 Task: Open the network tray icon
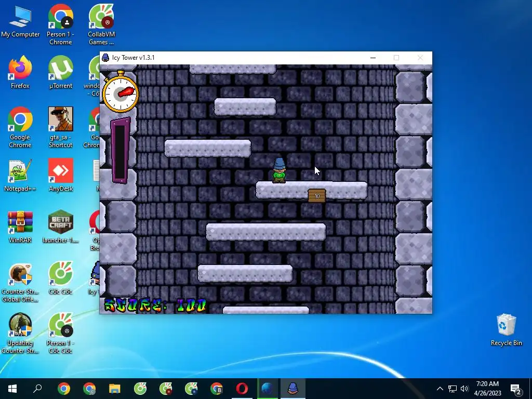(x=453, y=389)
